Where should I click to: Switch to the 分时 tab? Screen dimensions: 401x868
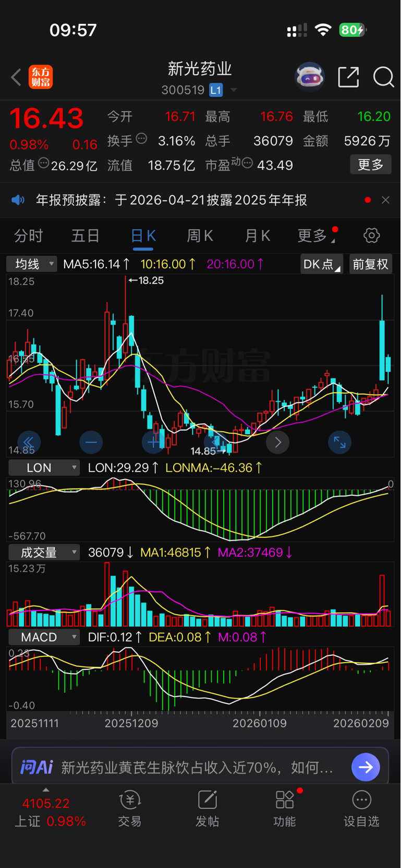[28, 236]
